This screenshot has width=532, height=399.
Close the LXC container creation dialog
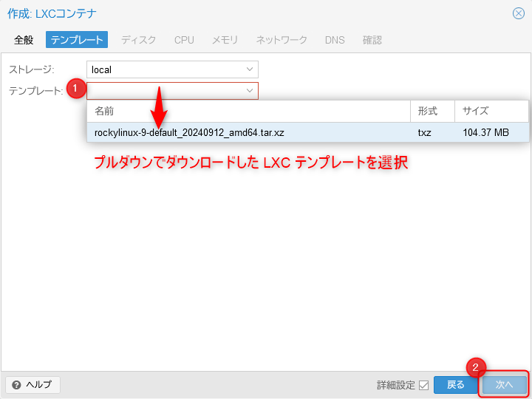tap(518, 13)
